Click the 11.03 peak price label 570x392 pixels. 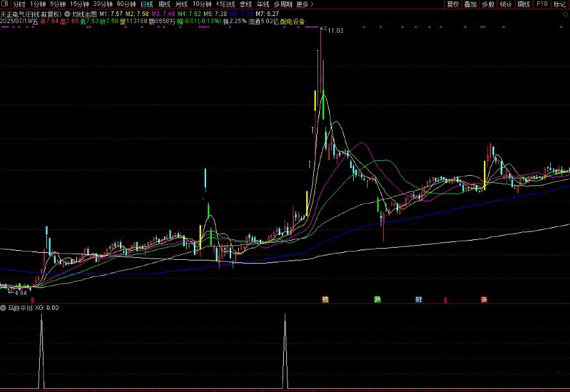click(x=336, y=31)
